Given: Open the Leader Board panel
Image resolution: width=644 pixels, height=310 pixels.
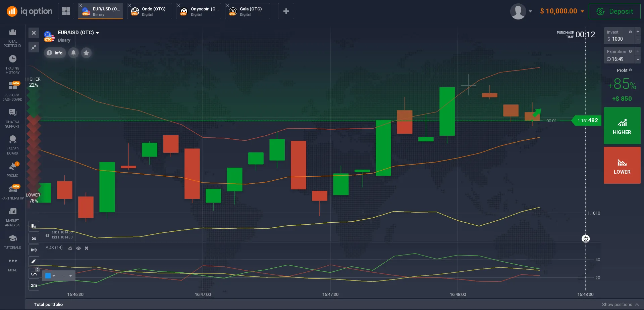Looking at the screenshot, I should click(12, 145).
